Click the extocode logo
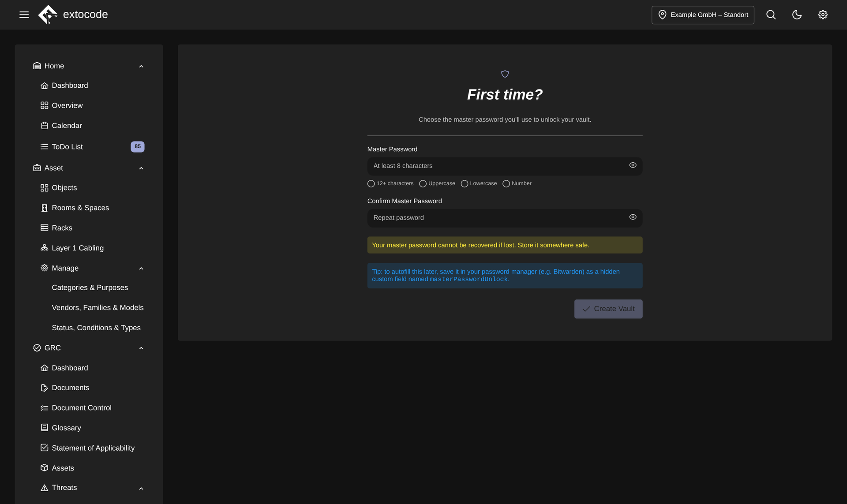This screenshot has height=504, width=847. (73, 15)
